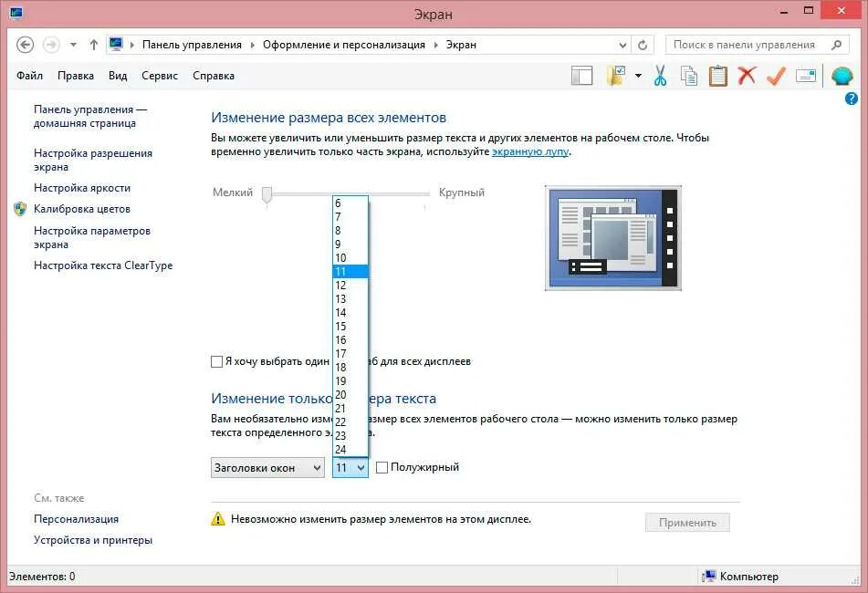868x593 pixels.
Task: Open the экранную лупу hyperlink
Action: click(530, 151)
